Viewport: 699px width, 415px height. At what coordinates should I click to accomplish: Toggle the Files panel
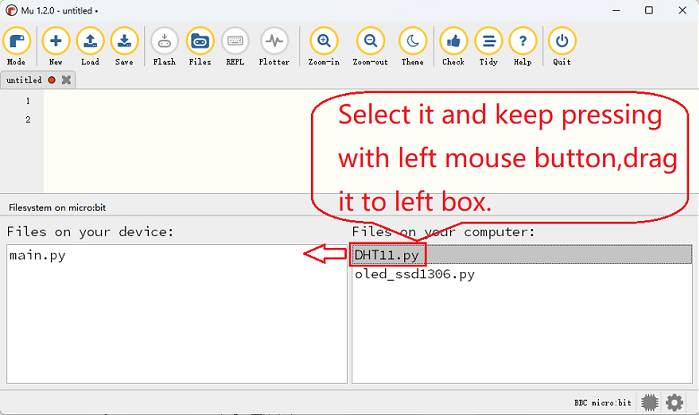coord(200,46)
